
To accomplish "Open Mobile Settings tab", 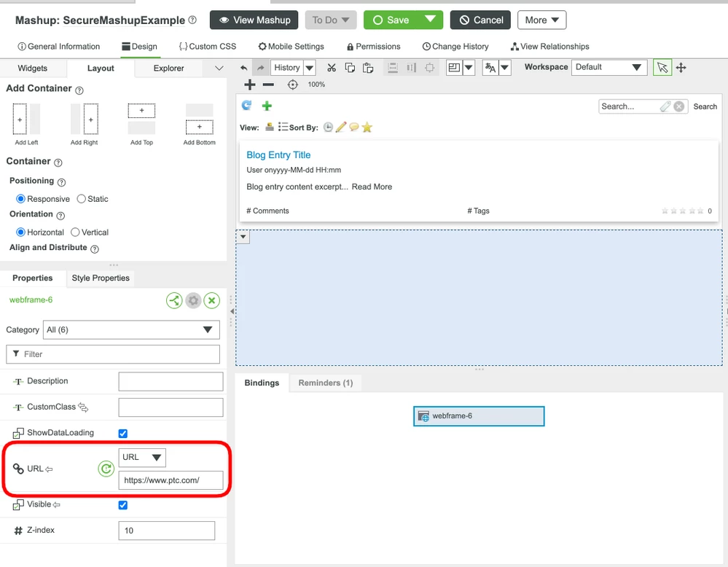I will (291, 47).
